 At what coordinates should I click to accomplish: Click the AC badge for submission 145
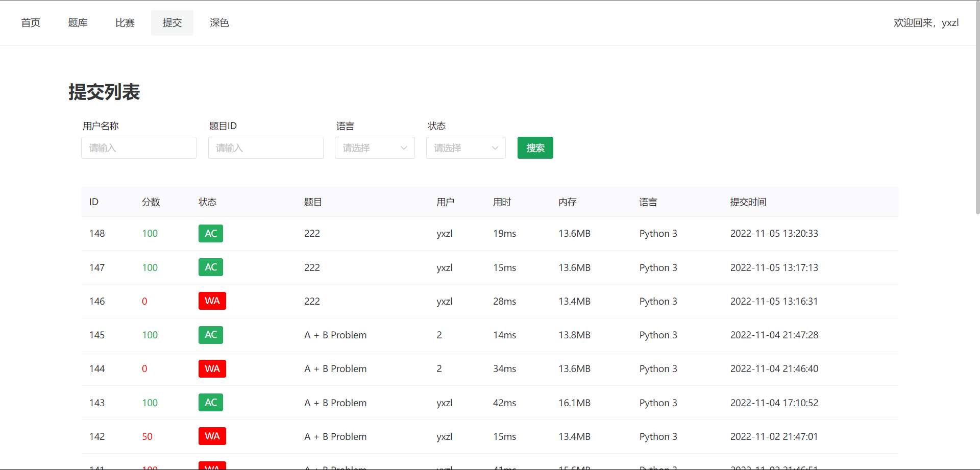coord(211,335)
